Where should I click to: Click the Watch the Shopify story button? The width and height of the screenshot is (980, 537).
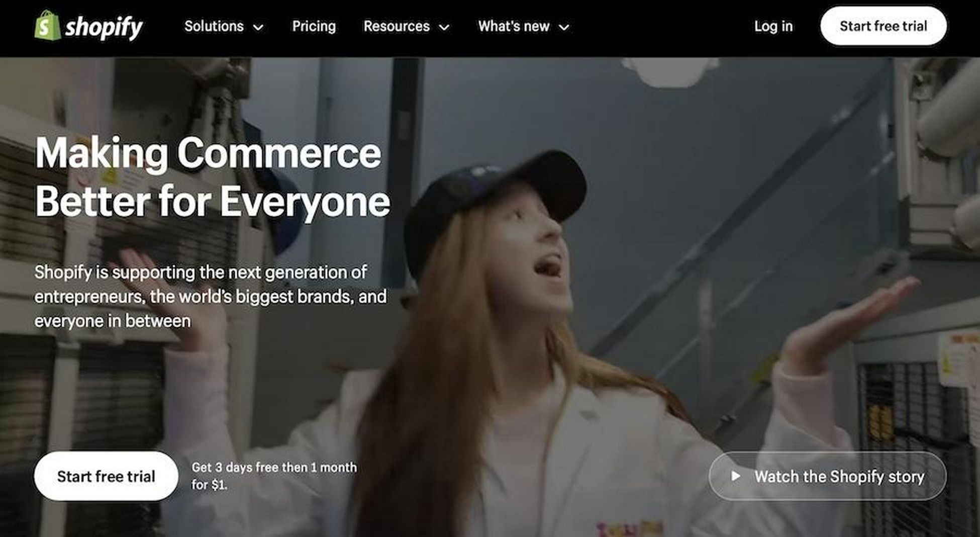pos(828,476)
